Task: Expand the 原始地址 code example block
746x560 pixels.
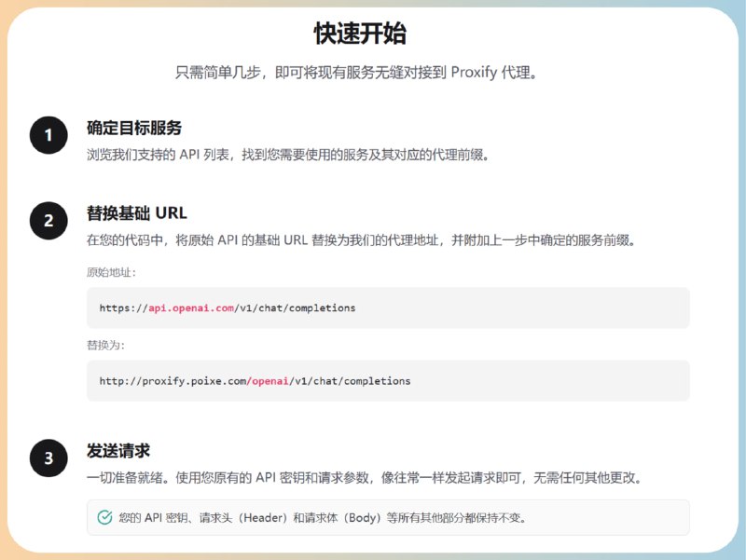Action: [x=387, y=307]
